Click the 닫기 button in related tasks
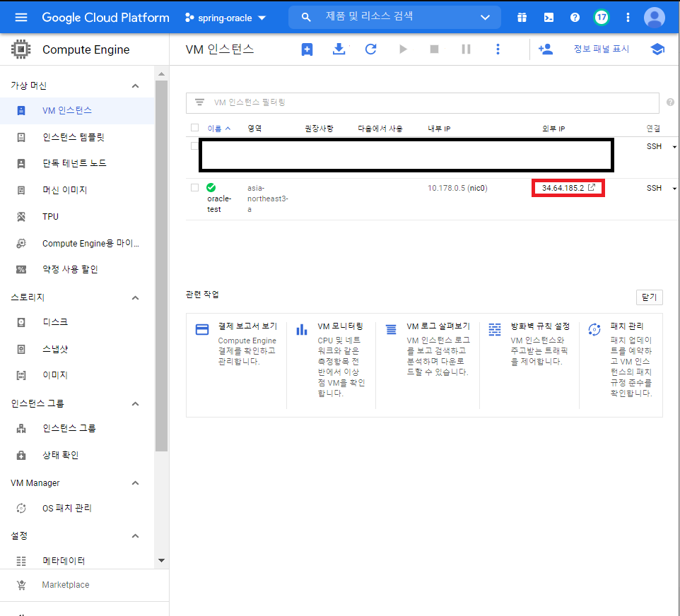This screenshot has width=680, height=616. pos(649,297)
